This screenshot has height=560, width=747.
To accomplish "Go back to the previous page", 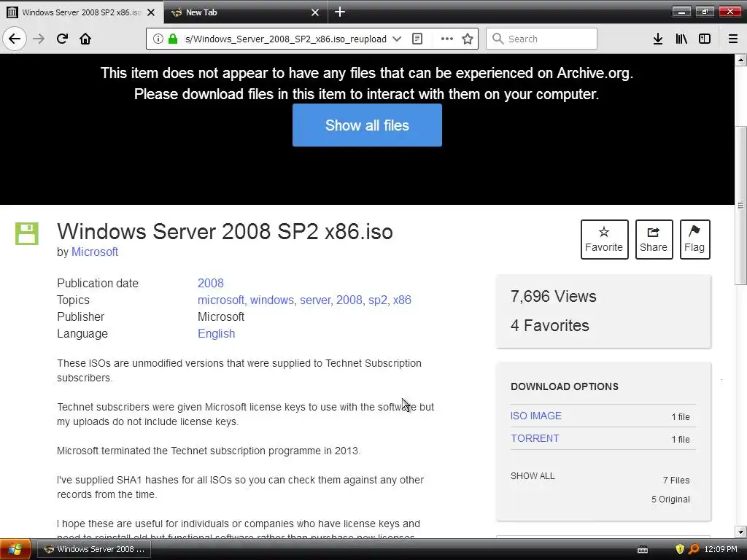I will point(15,39).
